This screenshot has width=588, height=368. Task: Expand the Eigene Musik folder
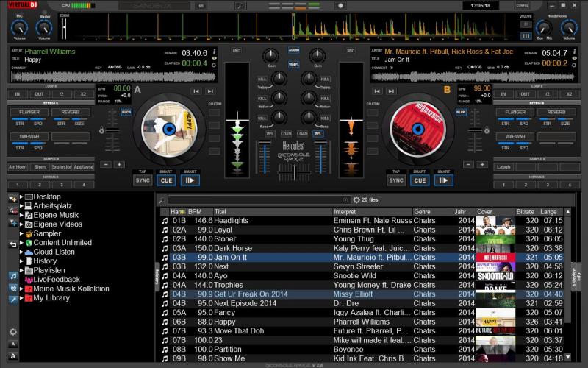tap(22, 215)
